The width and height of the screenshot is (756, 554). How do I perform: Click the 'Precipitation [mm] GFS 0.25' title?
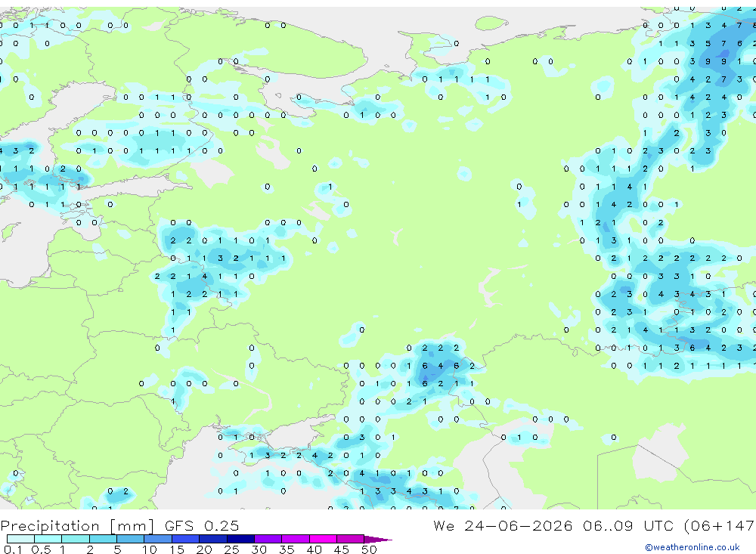coord(119,525)
